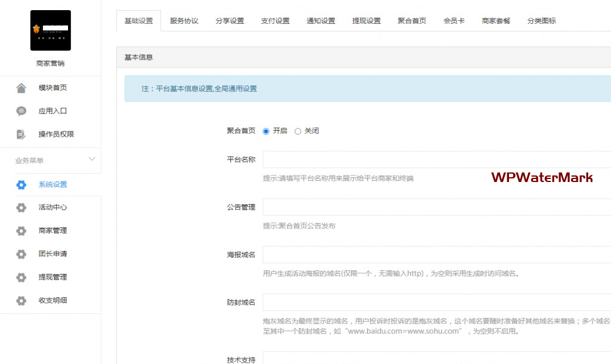Click the gear icon beside 活动中心

21,208
